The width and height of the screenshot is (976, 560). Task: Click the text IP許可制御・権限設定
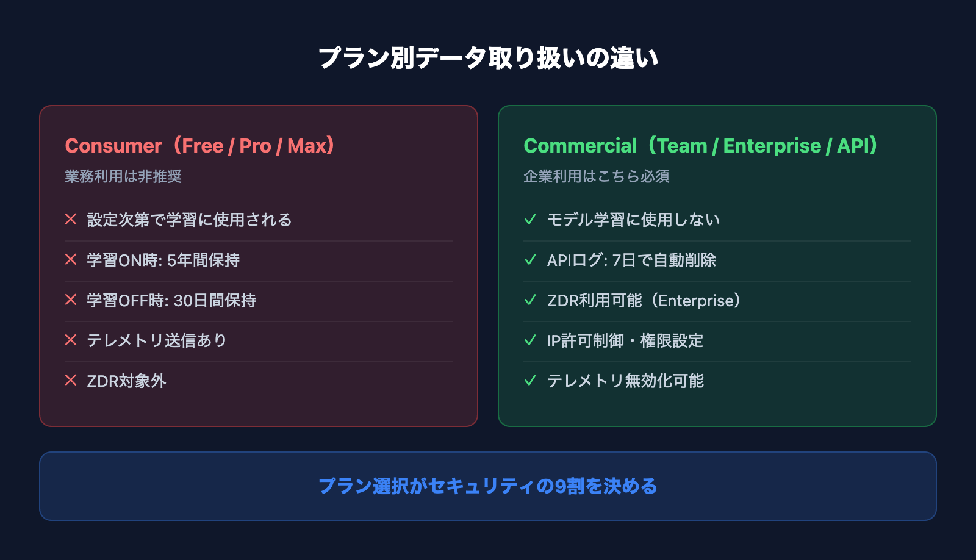coord(625,340)
